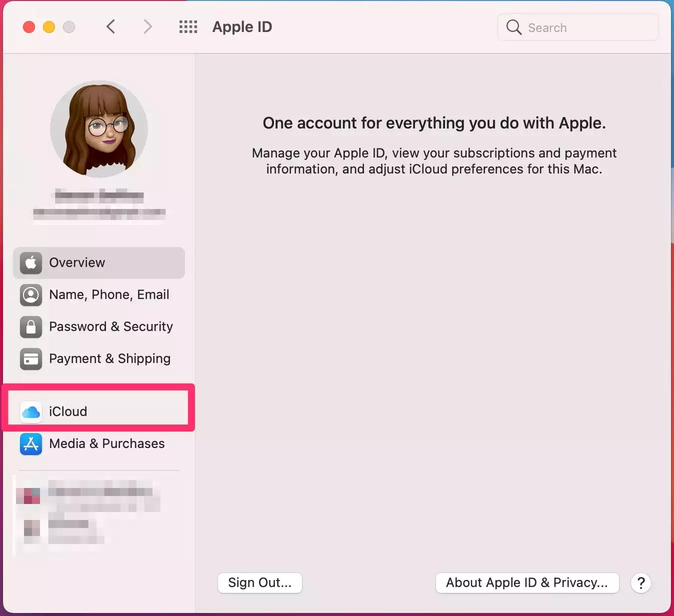Click the Apple logo Overview icon

click(31, 262)
